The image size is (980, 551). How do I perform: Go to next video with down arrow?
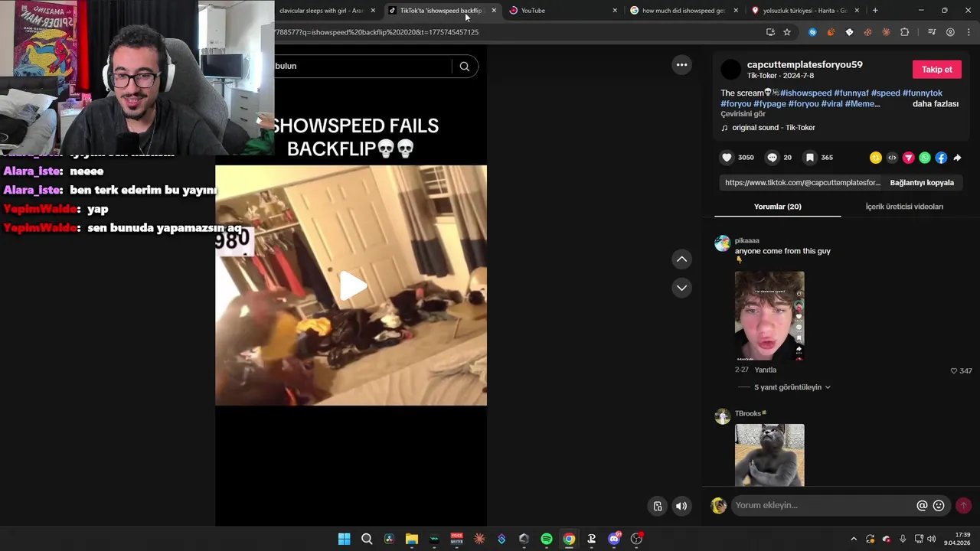click(x=681, y=288)
